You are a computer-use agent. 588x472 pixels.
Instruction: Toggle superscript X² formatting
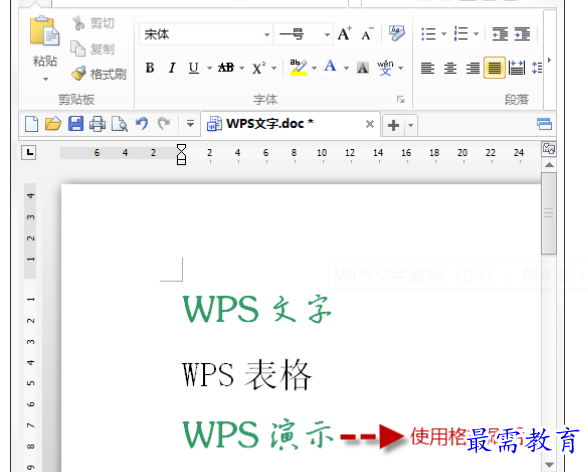point(258,68)
